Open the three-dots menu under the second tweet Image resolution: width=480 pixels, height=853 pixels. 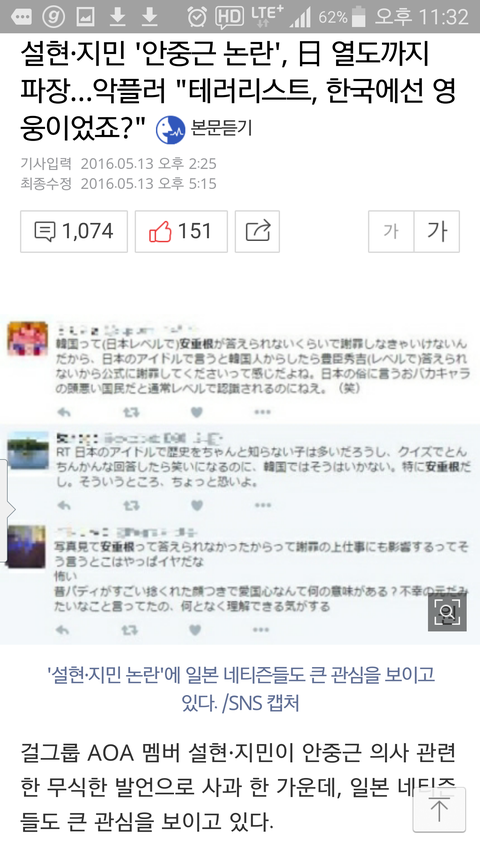coord(262,505)
